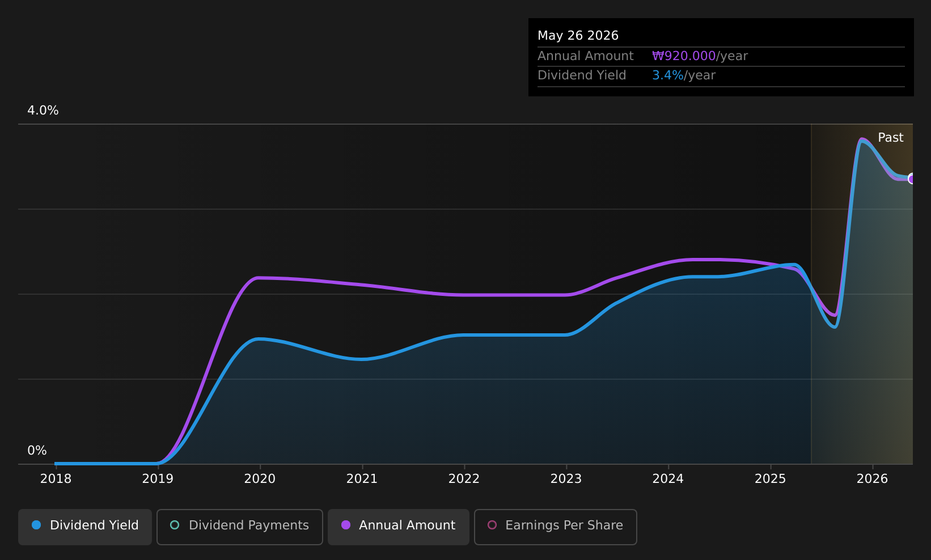
Task: Click the 2025 x-axis label
Action: pos(770,479)
